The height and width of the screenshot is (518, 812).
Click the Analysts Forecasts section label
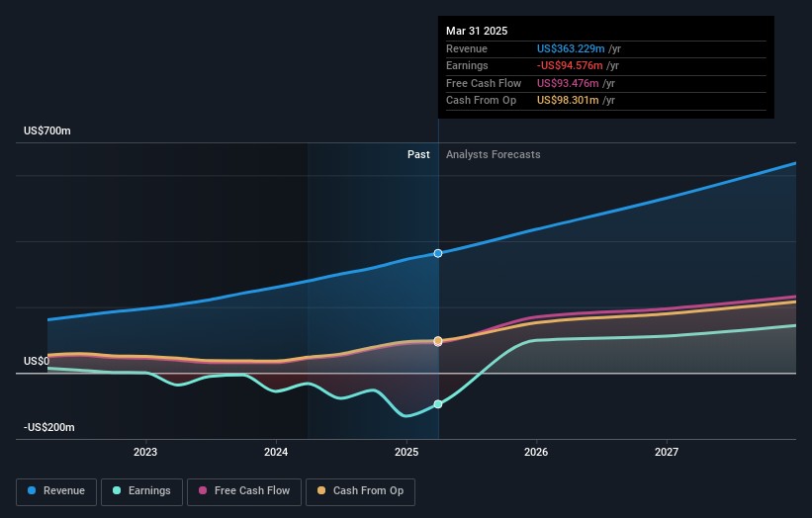pos(494,155)
